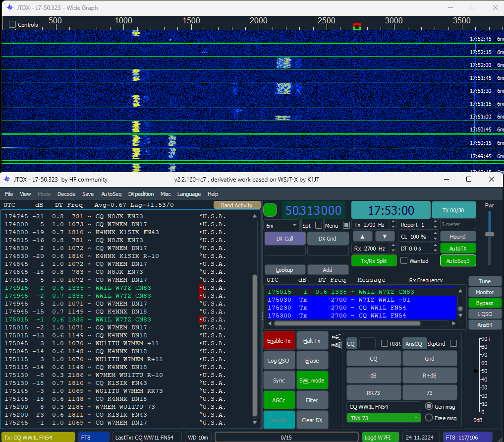Select decode line 175130 W7MEM WU1ITU R-10
Viewport: 504px width, 442px height.
pos(115,375)
